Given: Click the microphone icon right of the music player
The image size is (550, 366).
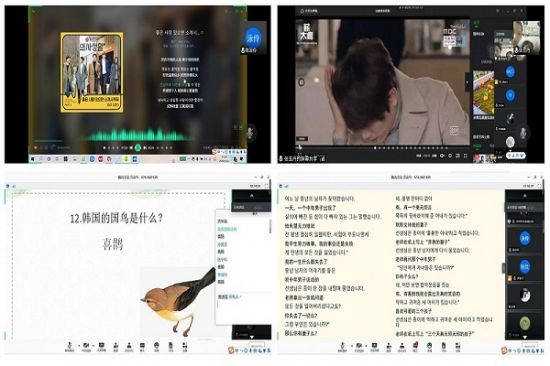Looking at the screenshot, I should (250, 132).
